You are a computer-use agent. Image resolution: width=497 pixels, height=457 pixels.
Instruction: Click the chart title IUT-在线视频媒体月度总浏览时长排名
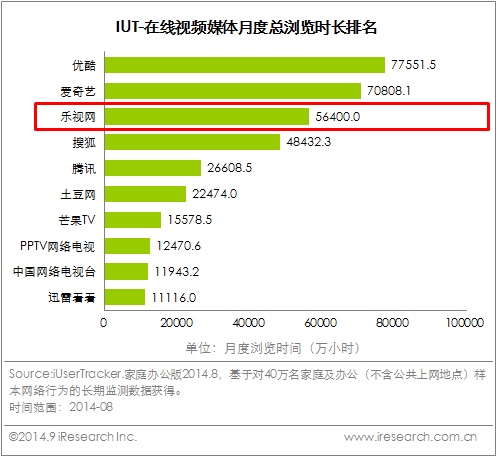(246, 27)
